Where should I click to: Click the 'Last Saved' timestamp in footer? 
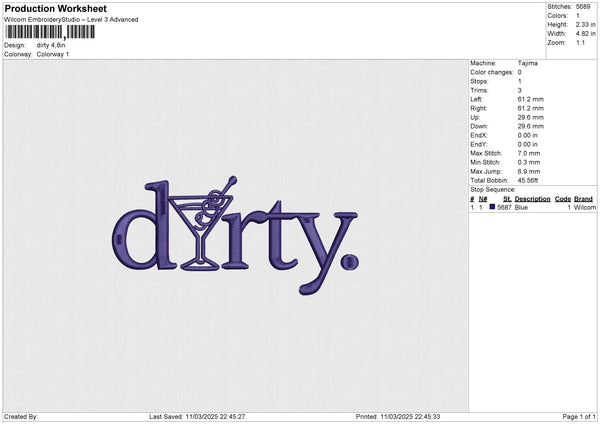197,416
